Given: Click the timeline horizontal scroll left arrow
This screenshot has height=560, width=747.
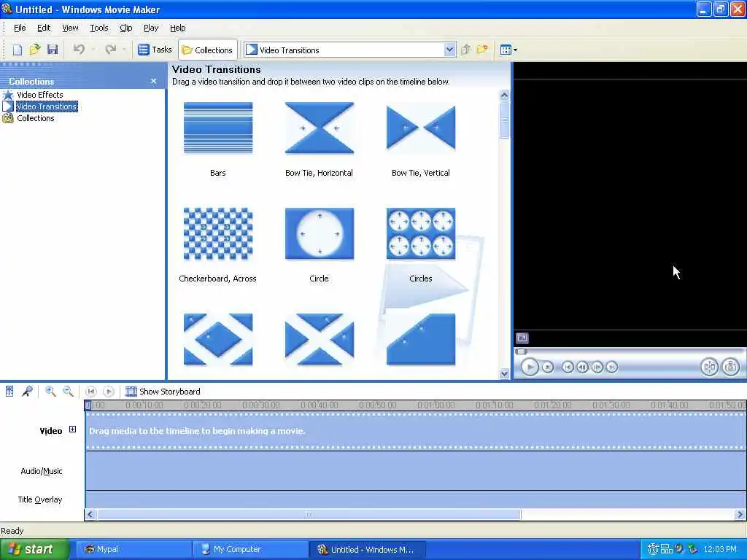Looking at the screenshot, I should [90, 514].
